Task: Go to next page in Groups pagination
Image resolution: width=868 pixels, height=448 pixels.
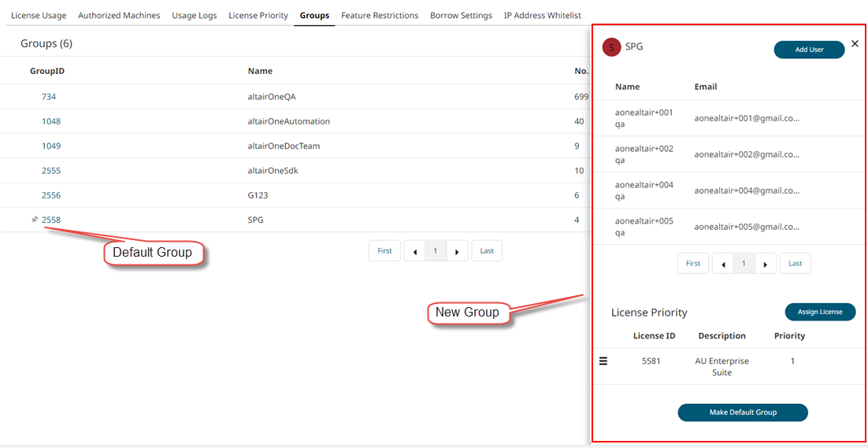Action: [457, 251]
